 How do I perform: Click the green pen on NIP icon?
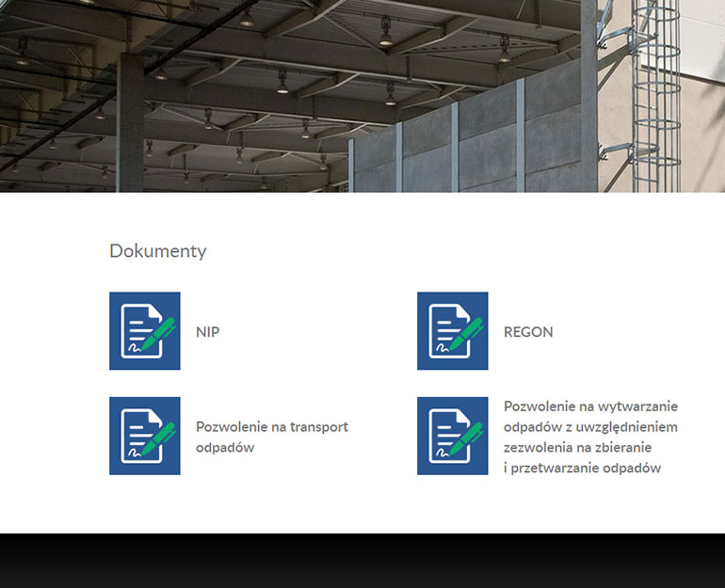click(158, 333)
